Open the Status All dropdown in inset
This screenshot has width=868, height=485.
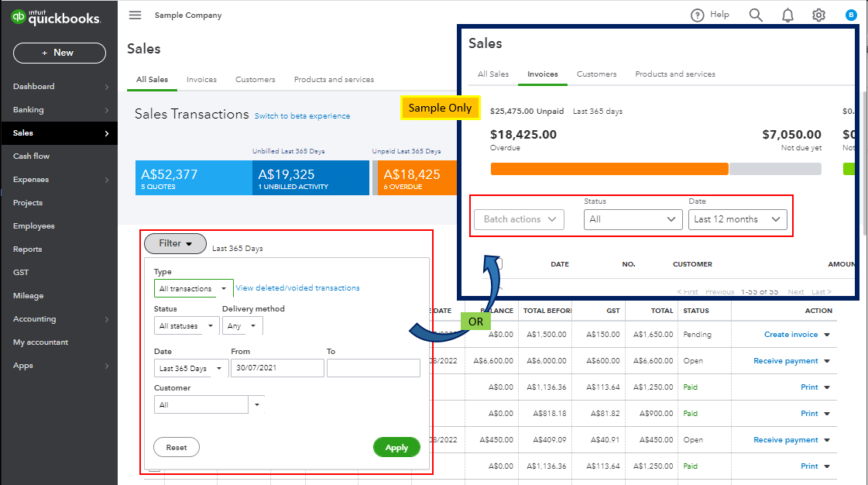coord(633,219)
